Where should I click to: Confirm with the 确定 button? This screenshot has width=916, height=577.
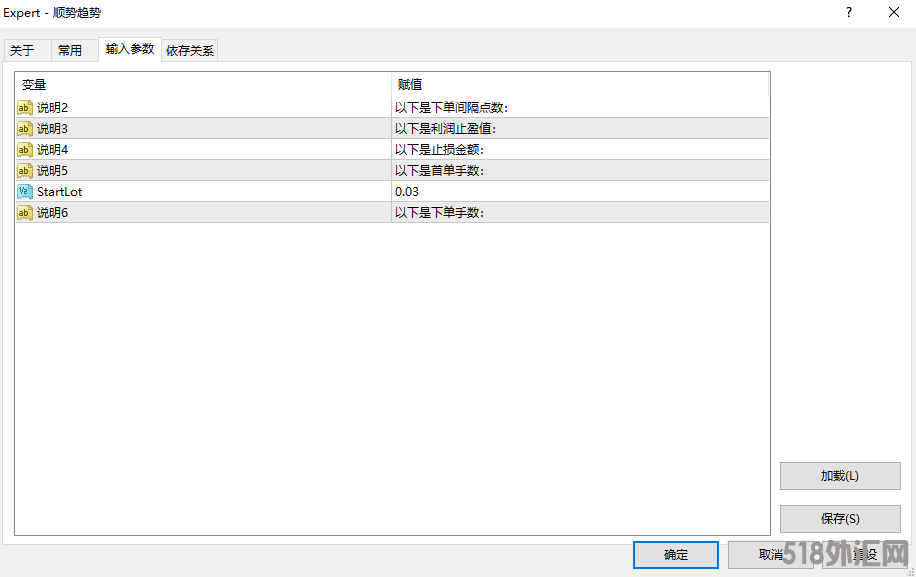[x=676, y=555]
